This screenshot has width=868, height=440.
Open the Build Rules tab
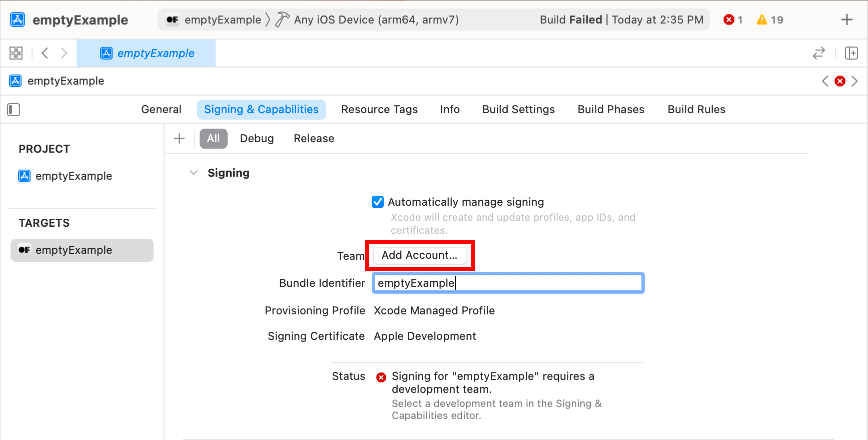[x=696, y=110]
